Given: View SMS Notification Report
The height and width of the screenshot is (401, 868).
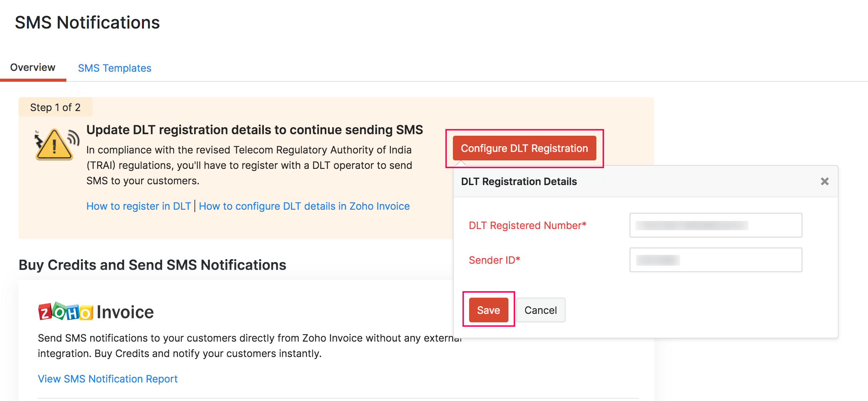Looking at the screenshot, I should pyautogui.click(x=108, y=379).
